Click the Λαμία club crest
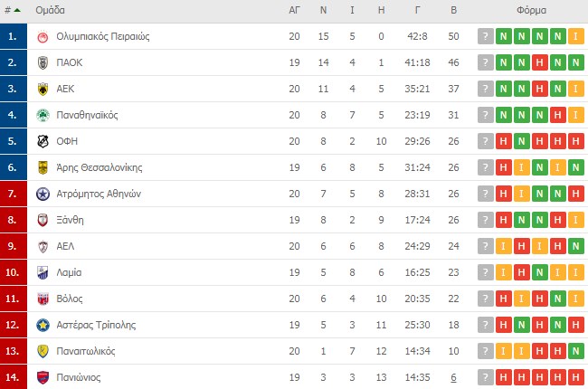This screenshot has height=389, width=588. (43, 272)
